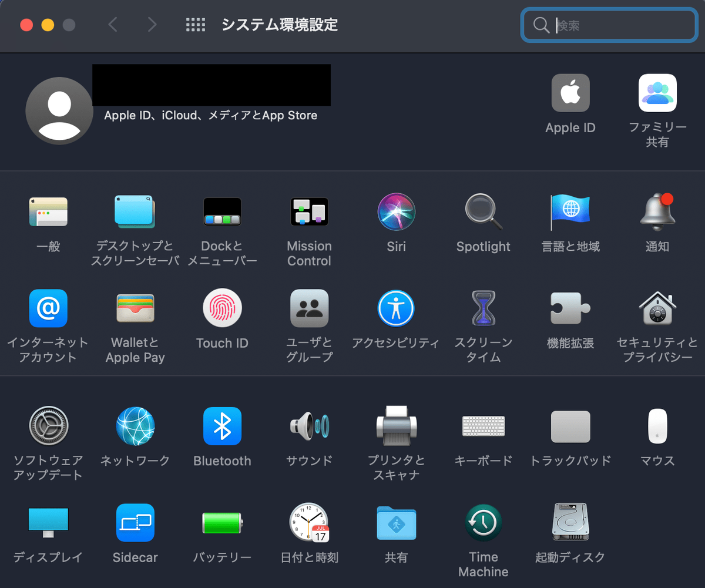Open サウンド (Sound) preferences
This screenshot has width=705, height=588.
point(309,426)
